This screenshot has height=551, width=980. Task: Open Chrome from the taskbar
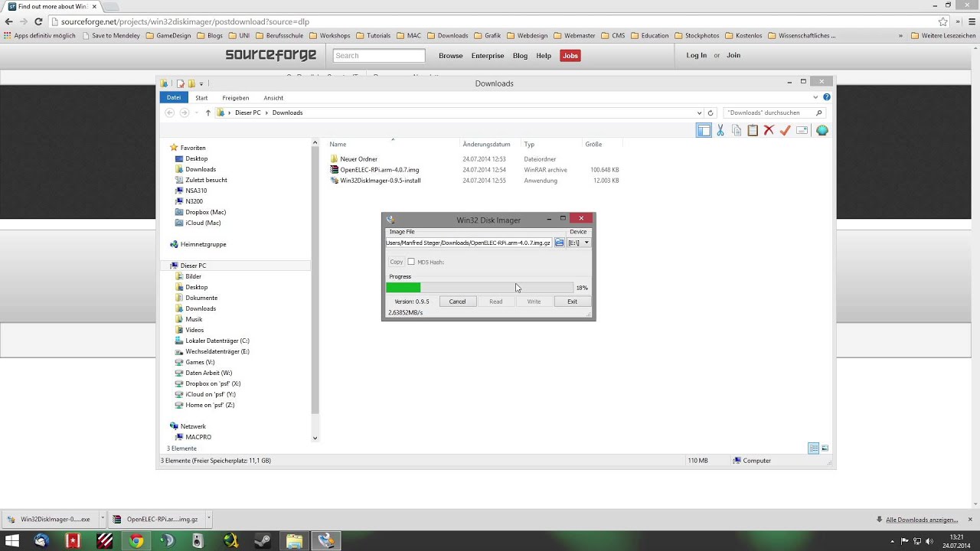[136, 541]
